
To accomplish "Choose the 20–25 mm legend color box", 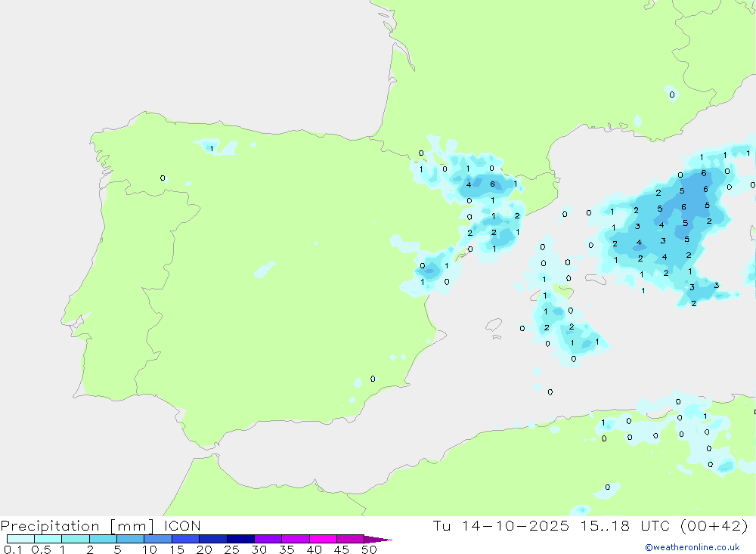I will [x=212, y=539].
